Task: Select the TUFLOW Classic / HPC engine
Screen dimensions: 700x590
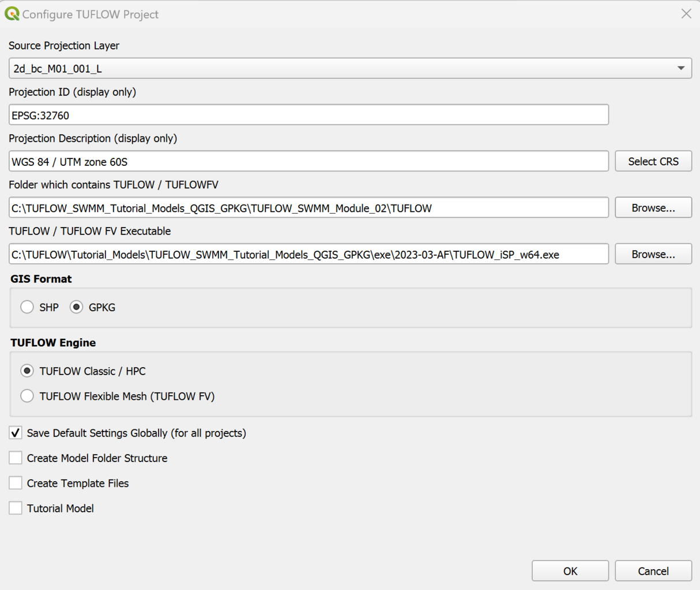Action: [27, 371]
